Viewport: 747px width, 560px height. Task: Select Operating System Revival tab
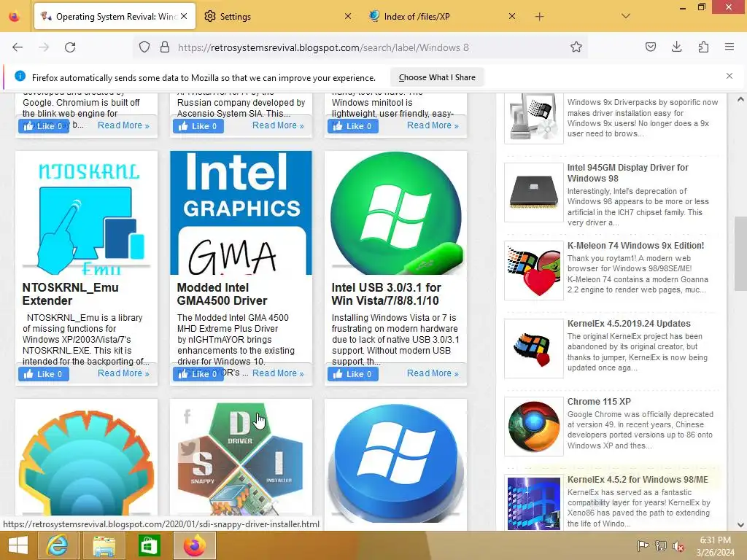[x=115, y=17]
